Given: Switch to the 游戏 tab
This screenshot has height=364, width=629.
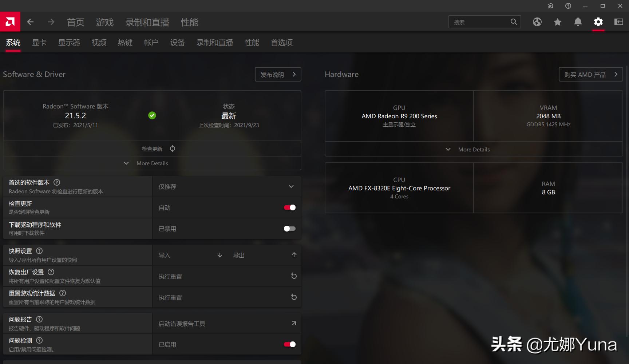Looking at the screenshot, I should (105, 22).
